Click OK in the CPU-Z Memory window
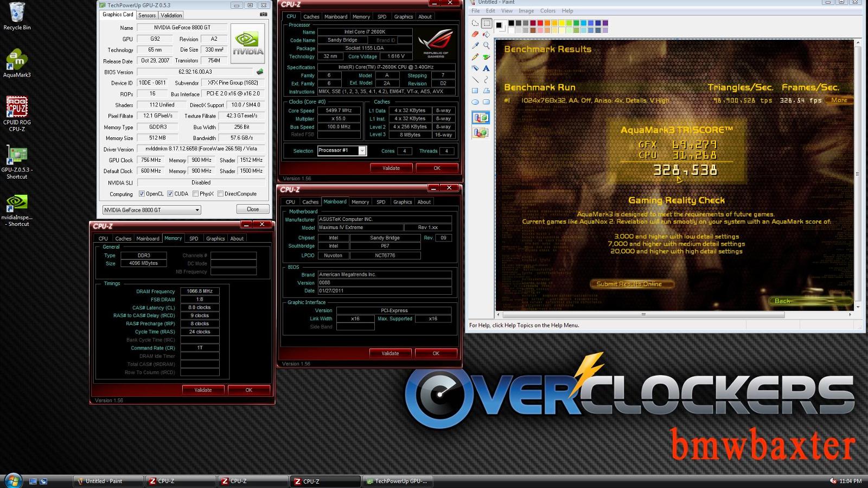The width and height of the screenshot is (868, 488). 249,390
